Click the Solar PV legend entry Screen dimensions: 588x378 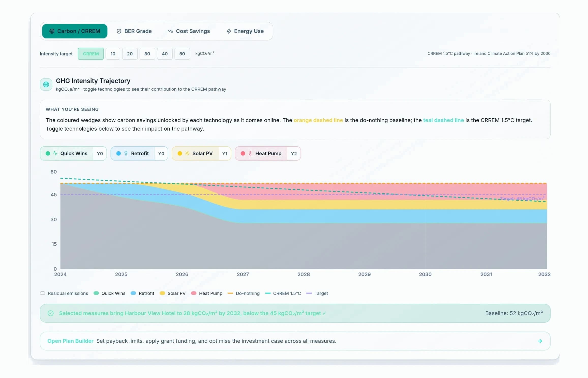173,293
